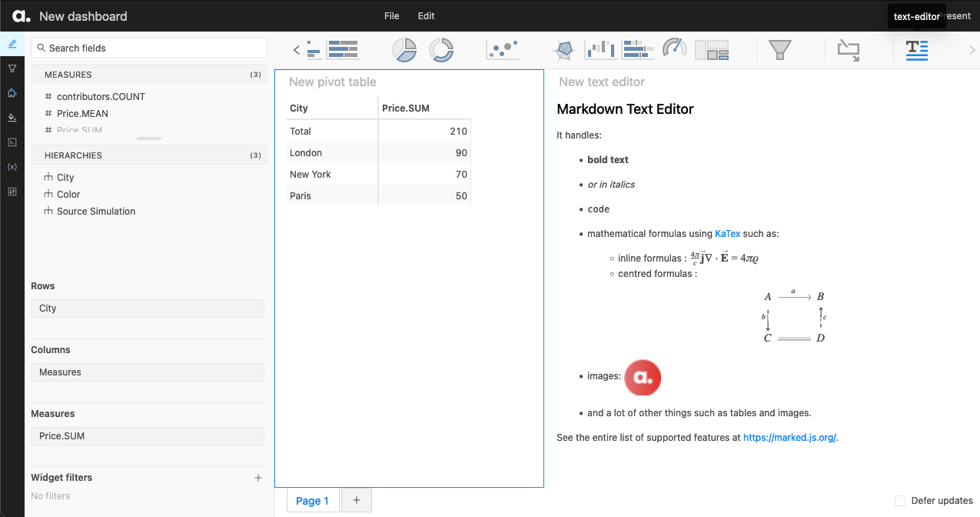
Task: Open the filters panel via the funnel sidebar icon
Action: (x=12, y=68)
